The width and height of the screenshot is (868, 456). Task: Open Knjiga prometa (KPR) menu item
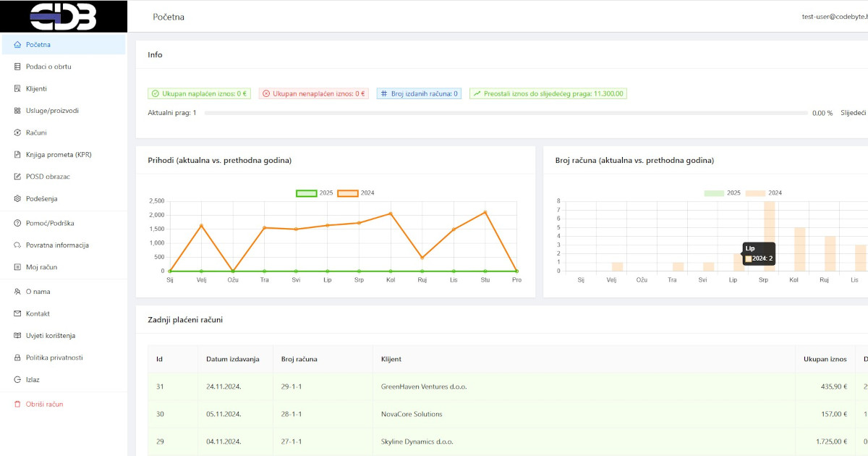pos(58,155)
